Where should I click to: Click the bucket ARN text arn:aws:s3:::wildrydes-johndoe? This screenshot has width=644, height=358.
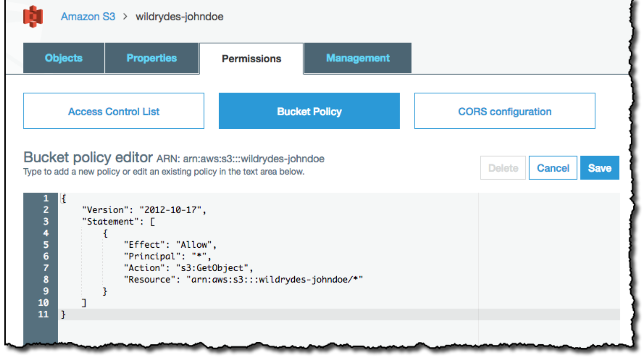point(254,159)
